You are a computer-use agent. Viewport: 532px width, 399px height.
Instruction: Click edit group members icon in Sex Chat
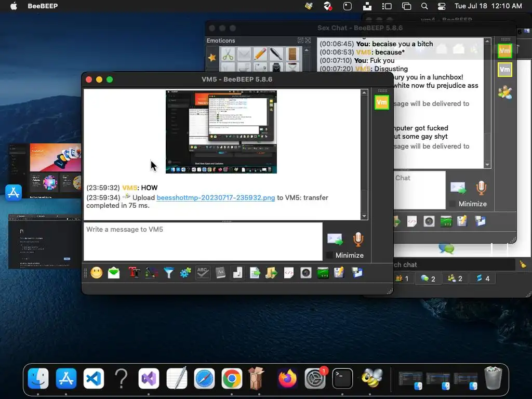(504, 92)
